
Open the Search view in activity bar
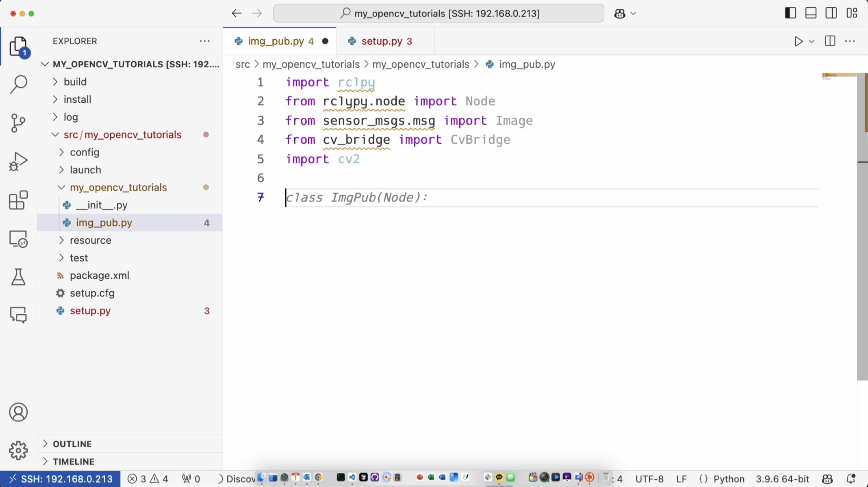click(18, 85)
